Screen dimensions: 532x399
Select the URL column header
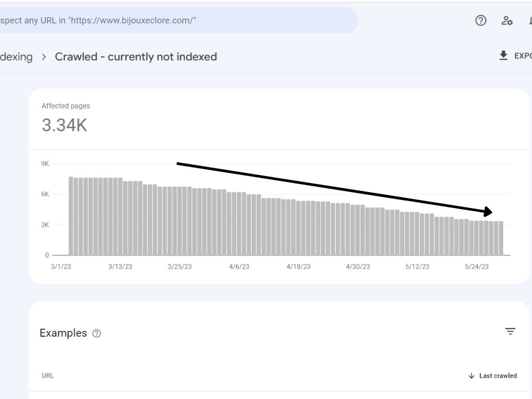coord(47,376)
